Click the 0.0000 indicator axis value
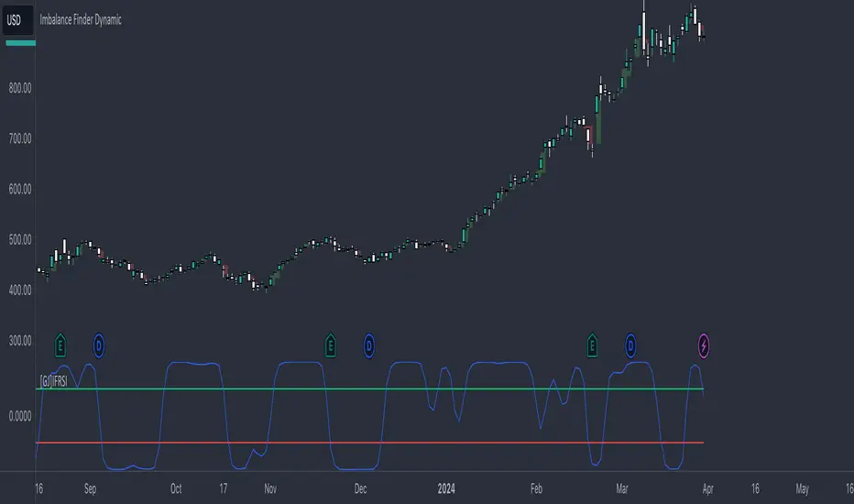 20,416
